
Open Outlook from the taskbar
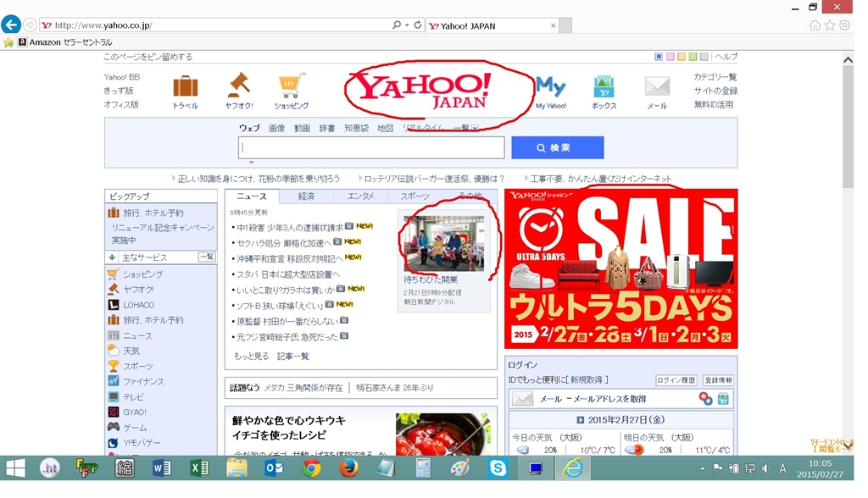click(x=274, y=468)
